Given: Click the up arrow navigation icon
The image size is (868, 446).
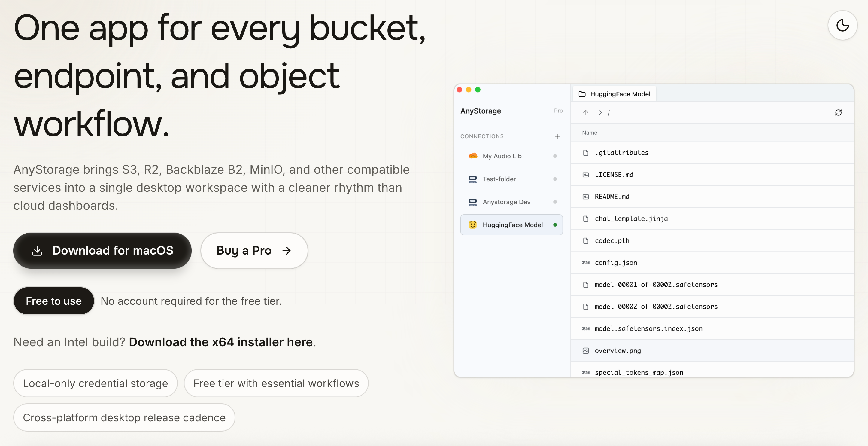Looking at the screenshot, I should (x=586, y=113).
